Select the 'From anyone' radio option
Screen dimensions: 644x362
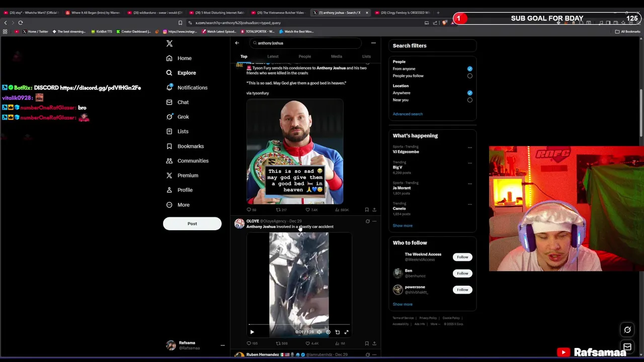pos(469,69)
